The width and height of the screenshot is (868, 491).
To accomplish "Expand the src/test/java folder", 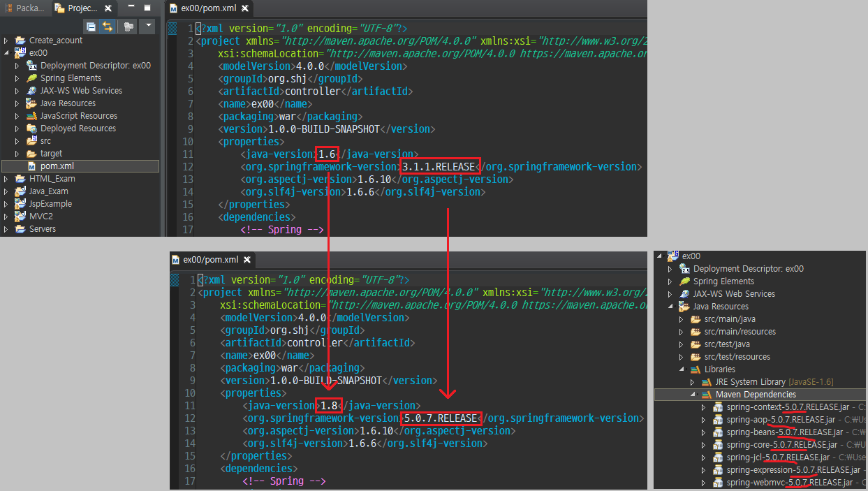I will point(682,344).
